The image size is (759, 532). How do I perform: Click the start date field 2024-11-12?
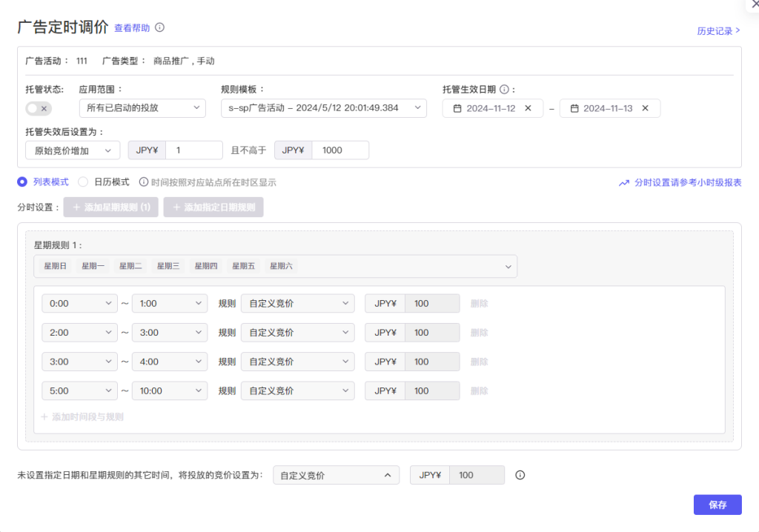[492, 108]
